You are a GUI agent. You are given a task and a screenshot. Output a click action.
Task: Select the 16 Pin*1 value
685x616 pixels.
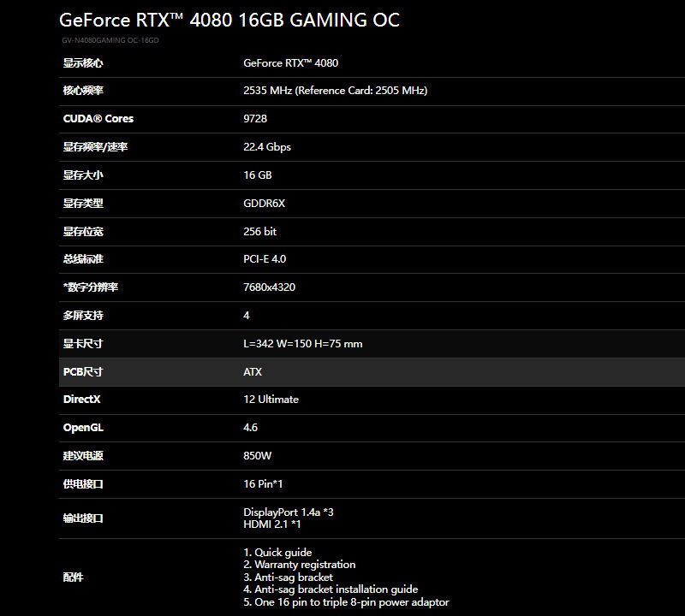(x=263, y=483)
